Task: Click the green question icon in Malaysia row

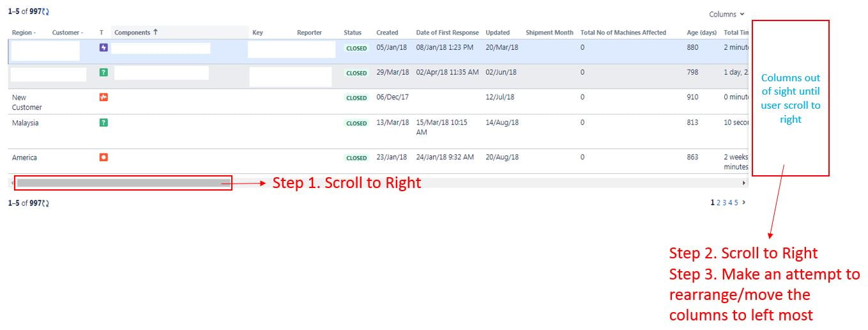Action: coord(103,122)
